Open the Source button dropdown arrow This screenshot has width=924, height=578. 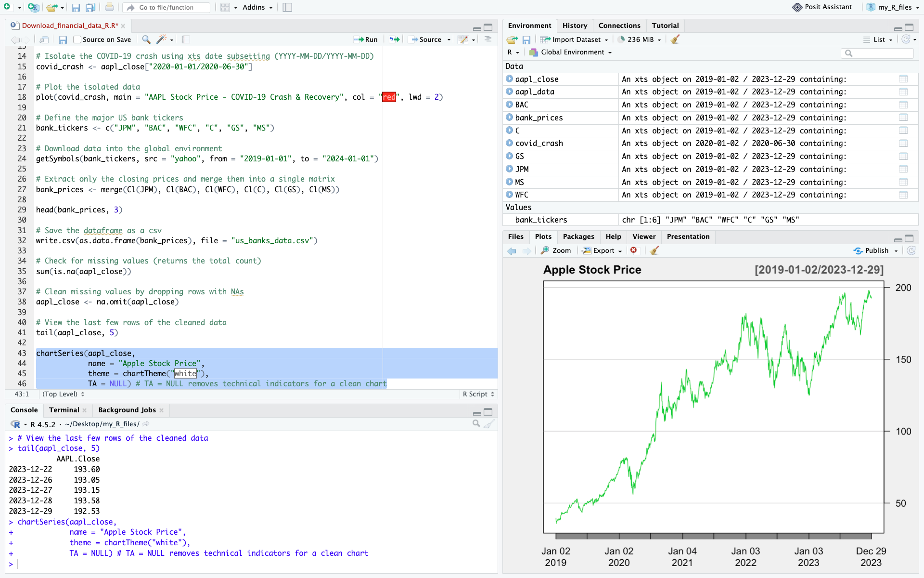click(x=449, y=39)
